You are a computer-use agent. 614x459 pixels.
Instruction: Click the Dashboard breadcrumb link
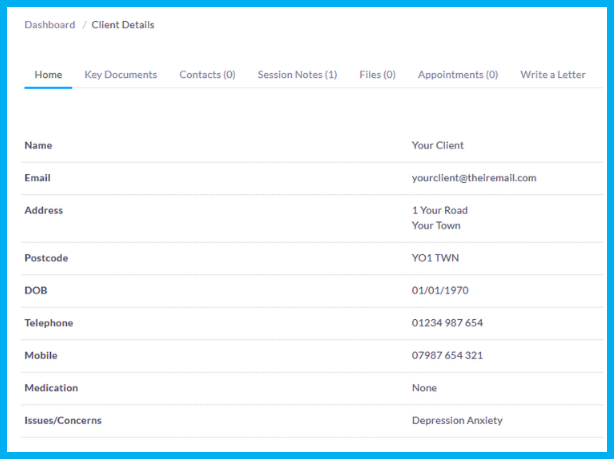click(49, 25)
